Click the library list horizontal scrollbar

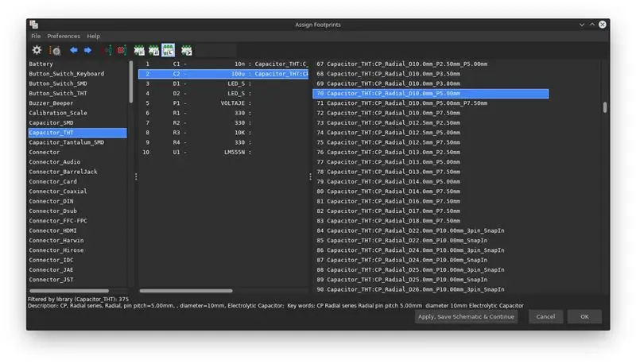[69, 291]
